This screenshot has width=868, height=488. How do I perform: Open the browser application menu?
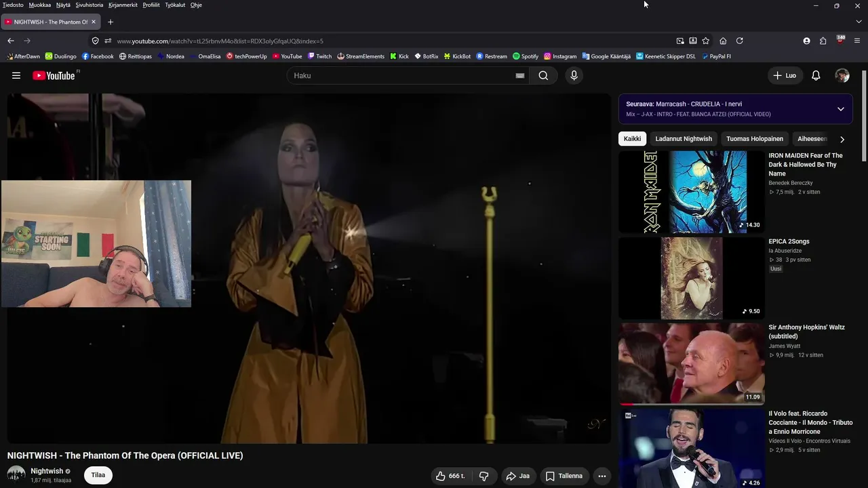(857, 41)
